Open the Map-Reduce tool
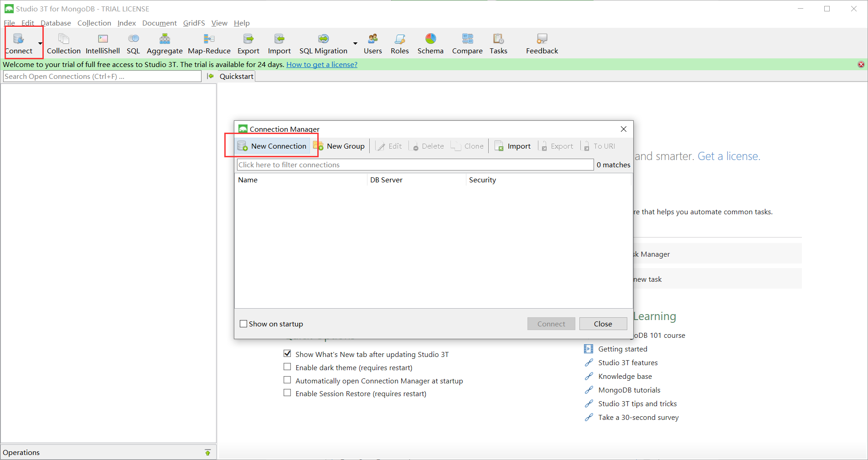Image resolution: width=868 pixels, height=460 pixels. pos(209,43)
